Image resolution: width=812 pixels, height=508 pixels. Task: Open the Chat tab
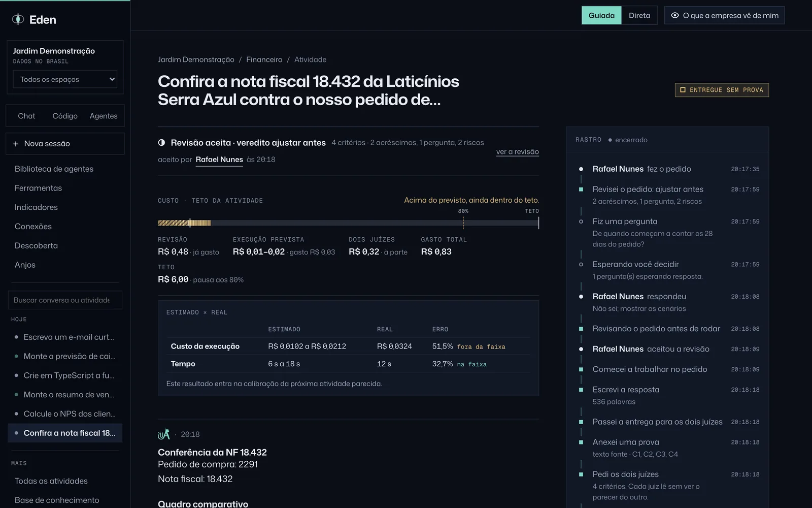26,116
